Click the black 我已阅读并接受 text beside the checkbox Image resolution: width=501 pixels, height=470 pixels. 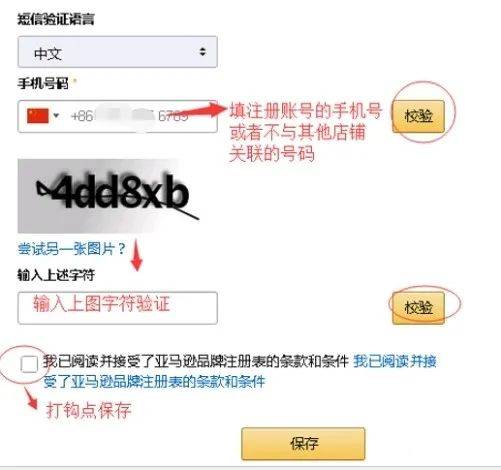pyautogui.click(x=85, y=361)
